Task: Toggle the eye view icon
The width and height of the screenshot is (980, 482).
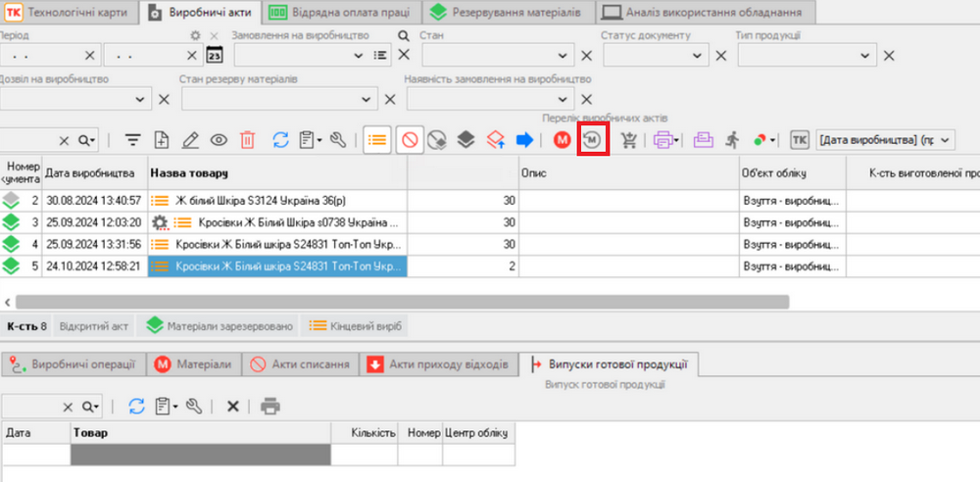Action: pyautogui.click(x=220, y=140)
